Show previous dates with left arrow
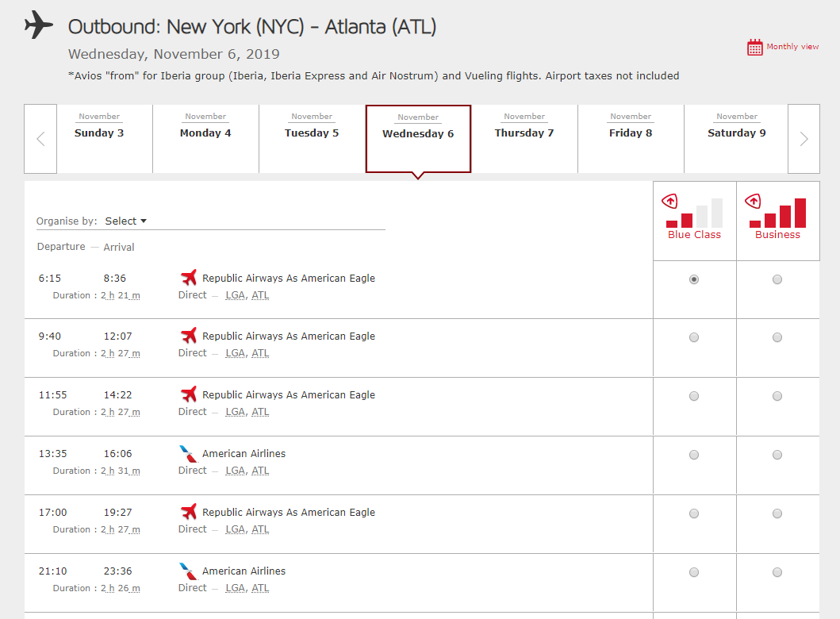Viewport: 840px width, 619px height. 40,139
